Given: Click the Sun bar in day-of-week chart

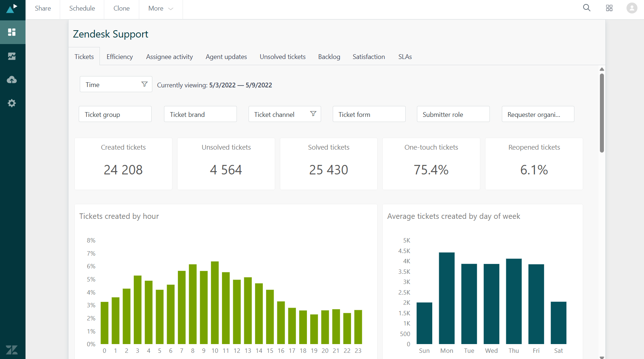Looking at the screenshot, I should coord(424,323).
